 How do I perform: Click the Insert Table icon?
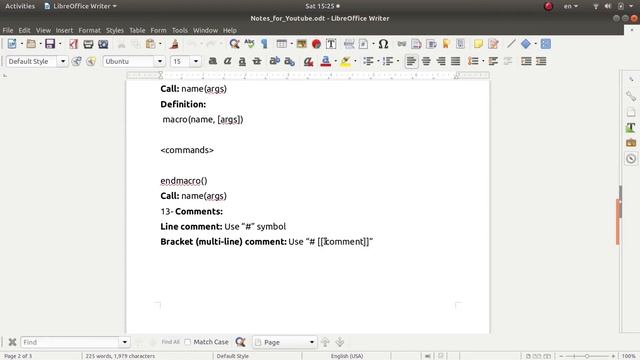(281, 44)
